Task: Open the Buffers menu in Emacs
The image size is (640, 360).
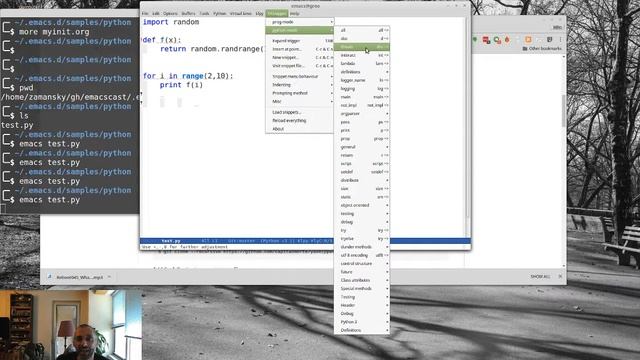Action: (188, 13)
